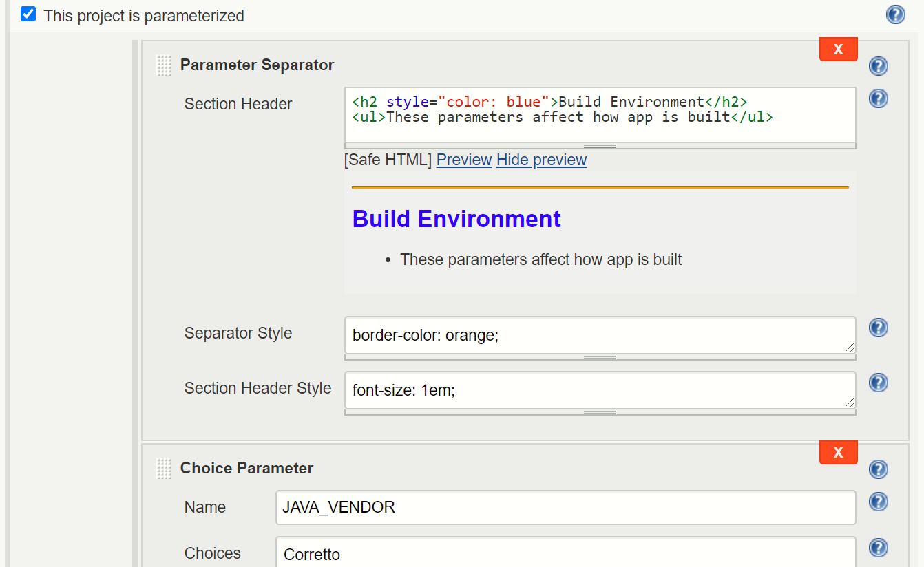Show help for Separator Style
The image size is (924, 567).
coord(878,328)
